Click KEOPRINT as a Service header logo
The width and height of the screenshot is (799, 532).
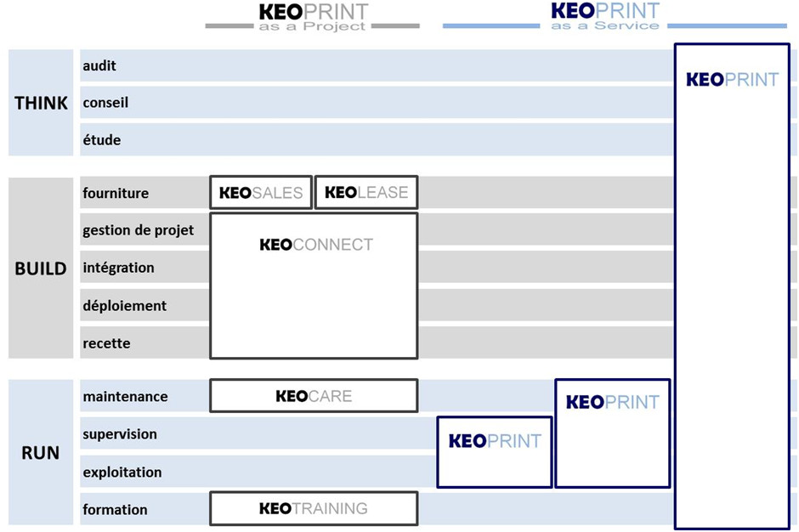[x=605, y=16]
